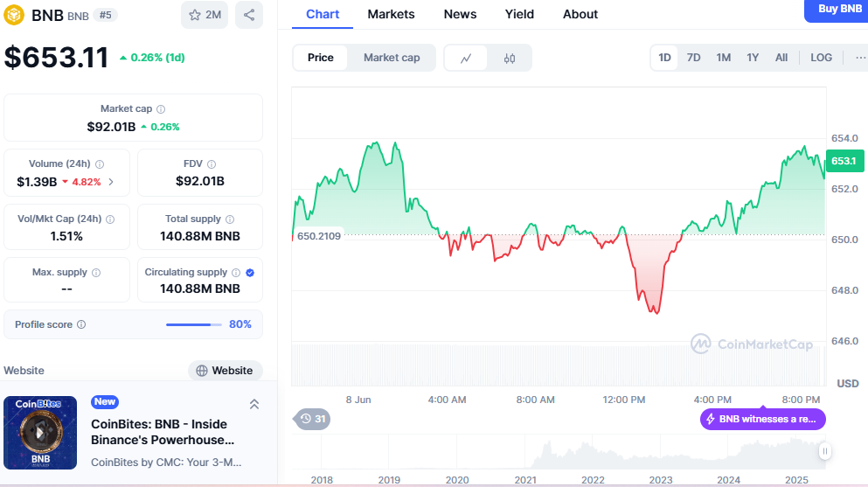Viewport: 868px width, 487px height.
Task: Click the historical range navigator at 2021
Action: point(524,480)
